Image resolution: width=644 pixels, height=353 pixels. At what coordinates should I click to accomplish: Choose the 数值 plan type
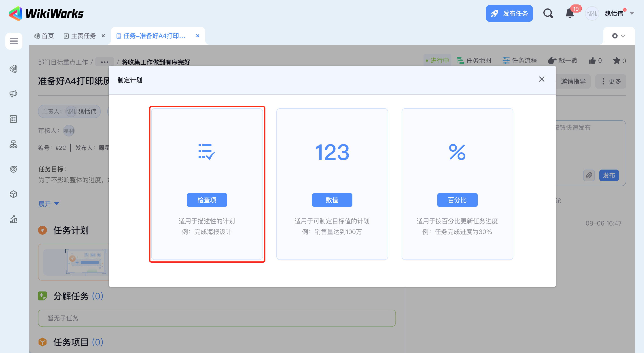[x=332, y=200]
